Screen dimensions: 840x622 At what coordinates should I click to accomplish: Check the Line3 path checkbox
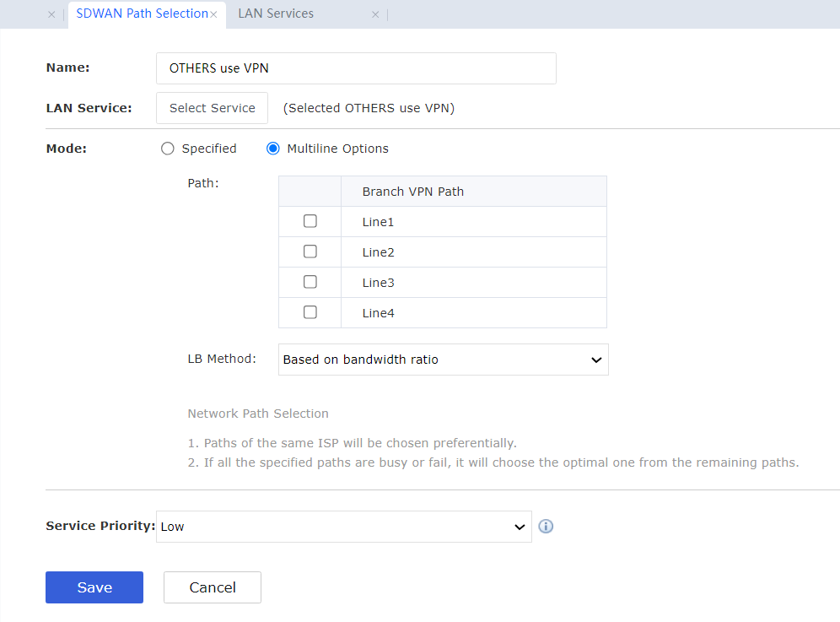point(310,282)
